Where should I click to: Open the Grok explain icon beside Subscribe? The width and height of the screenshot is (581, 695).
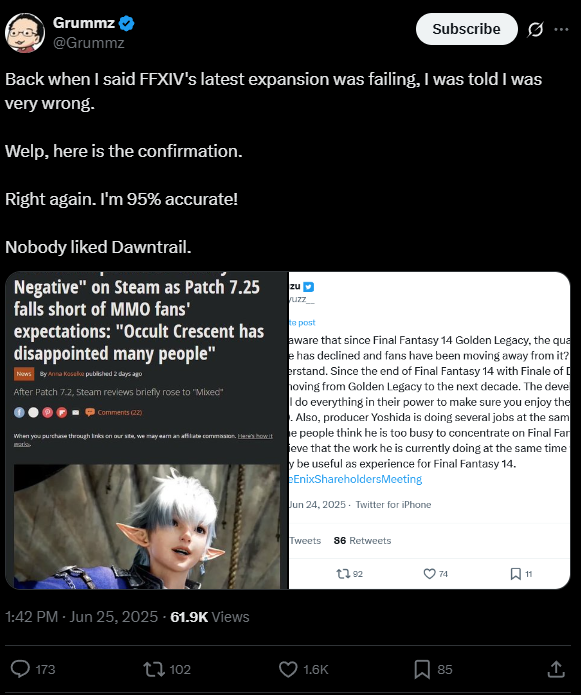535,30
